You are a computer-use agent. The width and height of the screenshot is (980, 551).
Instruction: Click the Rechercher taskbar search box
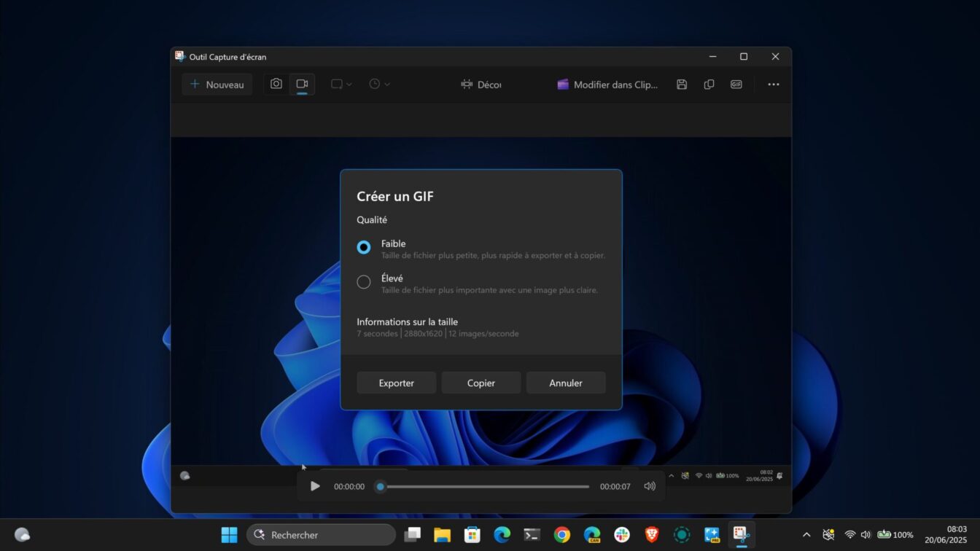click(x=322, y=535)
